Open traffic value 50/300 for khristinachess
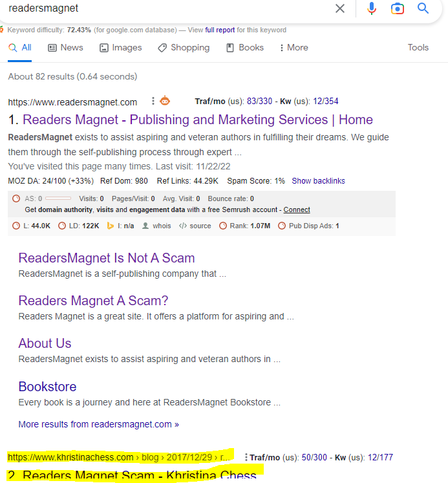 pyautogui.click(x=314, y=457)
